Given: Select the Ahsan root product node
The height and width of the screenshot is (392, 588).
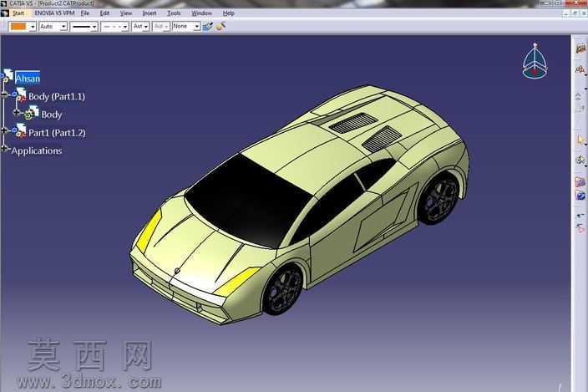Looking at the screenshot, I should coord(28,78).
